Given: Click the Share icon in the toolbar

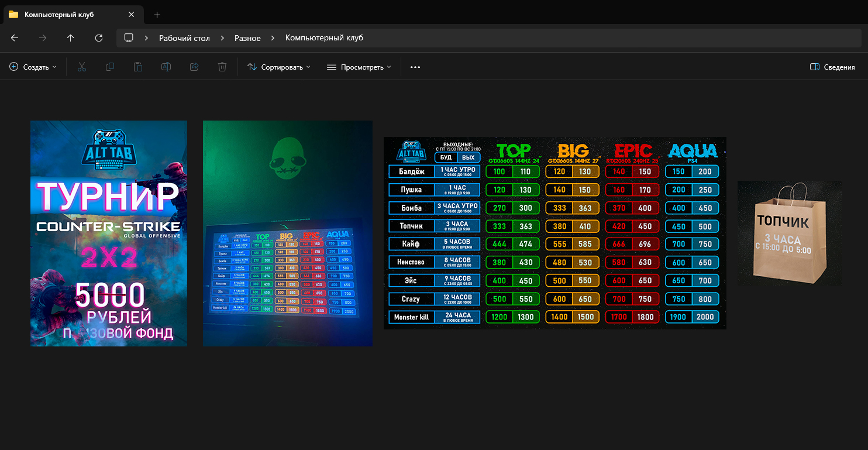Looking at the screenshot, I should pos(194,67).
